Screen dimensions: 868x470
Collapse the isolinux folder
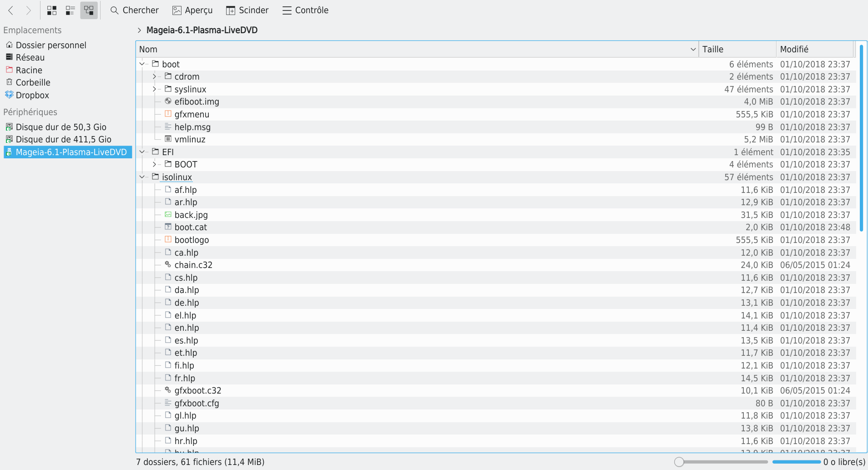pos(142,177)
